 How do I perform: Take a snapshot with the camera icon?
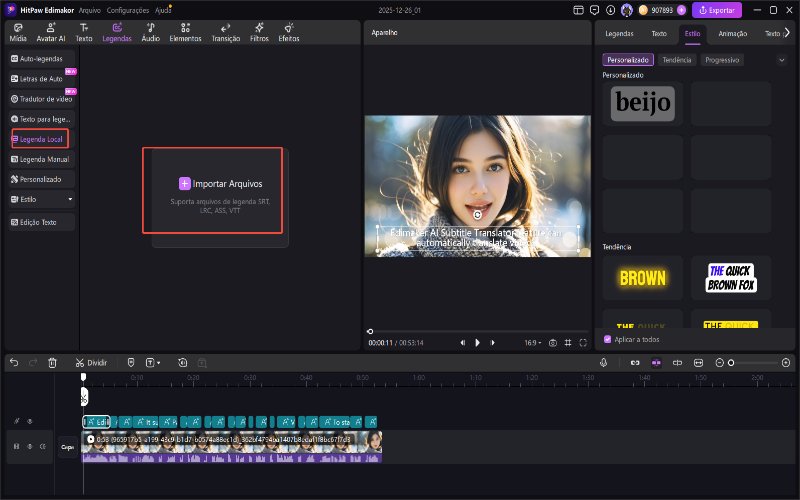click(x=552, y=342)
